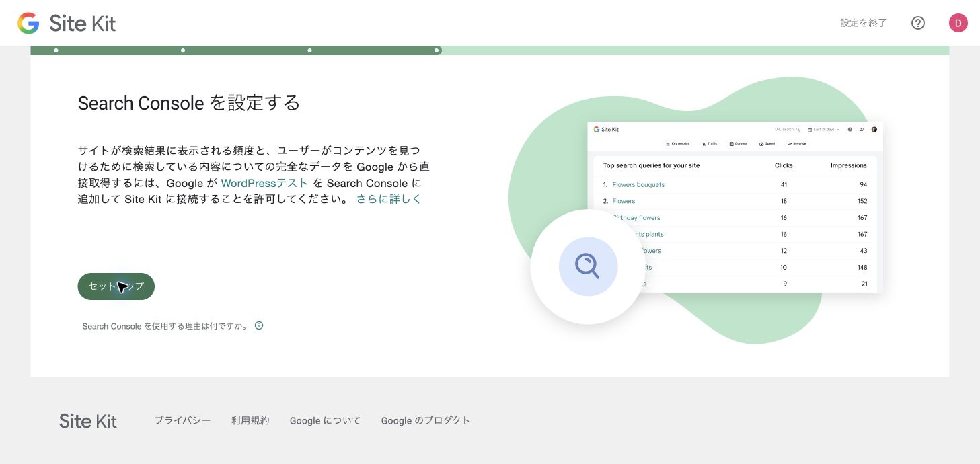Open the WordPressテスト site link
The image size is (980, 464).
pos(264,183)
